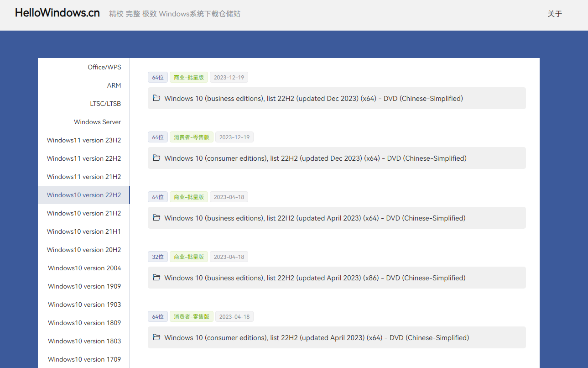Expand Windows 10 business editions April 2023 x86 entry
This screenshot has width=588, height=368.
pos(337,278)
